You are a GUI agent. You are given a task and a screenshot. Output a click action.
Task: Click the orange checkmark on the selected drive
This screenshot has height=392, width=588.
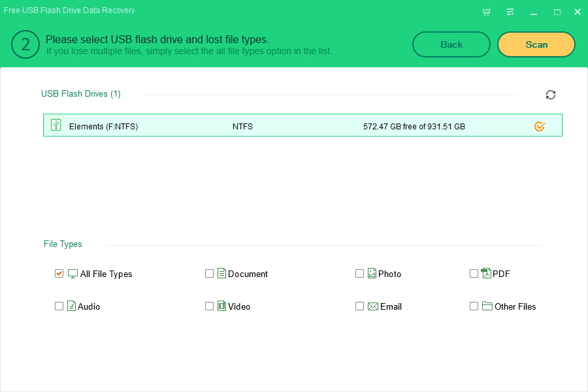(x=539, y=126)
